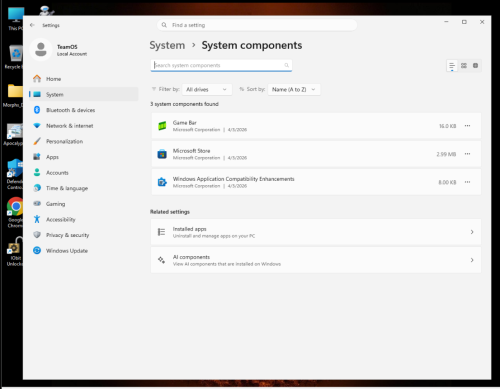The height and width of the screenshot is (389, 500).
Task: Open the Sort by Name dropdown
Action: [294, 89]
